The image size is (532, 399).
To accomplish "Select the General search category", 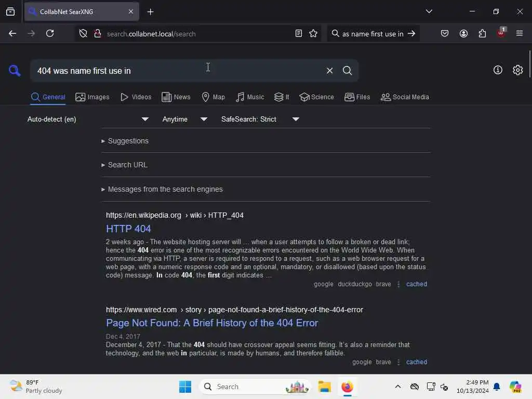I will tap(48, 97).
